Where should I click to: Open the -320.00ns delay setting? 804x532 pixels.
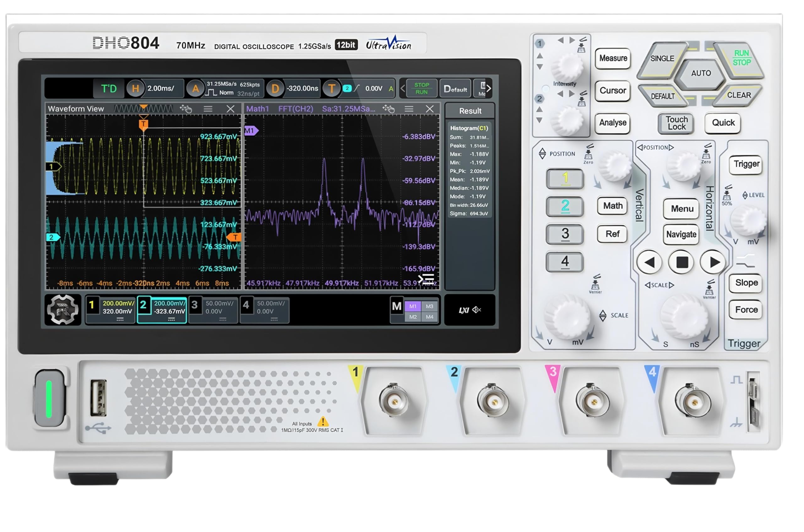point(302,89)
